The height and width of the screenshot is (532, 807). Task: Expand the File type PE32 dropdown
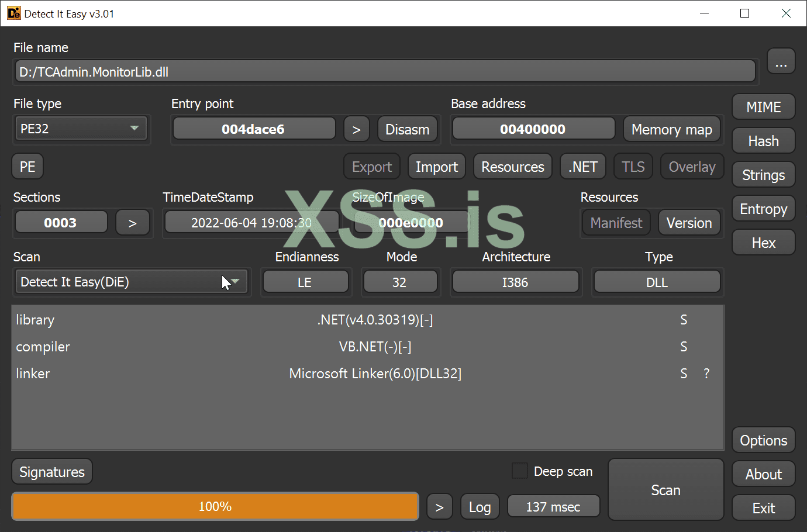[81, 129]
